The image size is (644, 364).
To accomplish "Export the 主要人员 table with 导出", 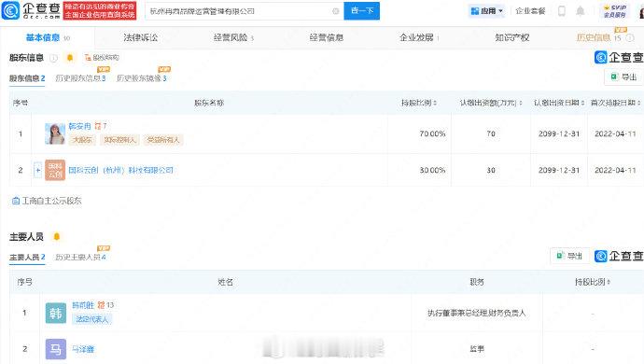I will 570,256.
